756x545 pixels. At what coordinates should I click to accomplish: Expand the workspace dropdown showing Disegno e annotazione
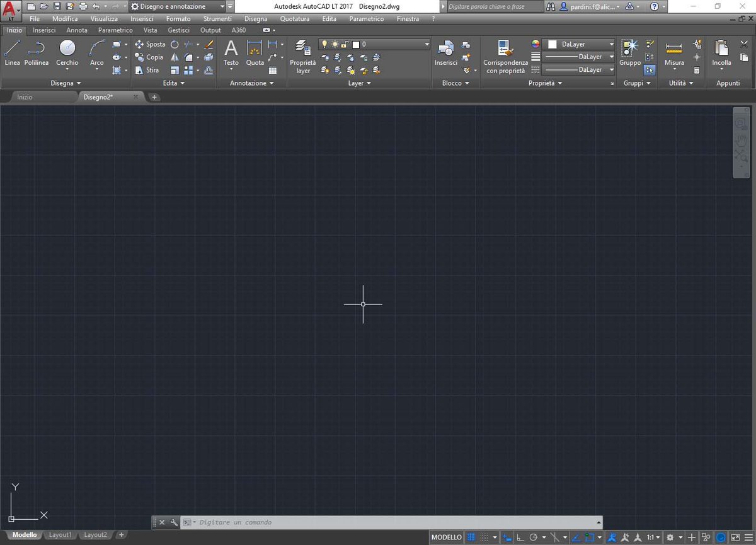click(x=222, y=6)
